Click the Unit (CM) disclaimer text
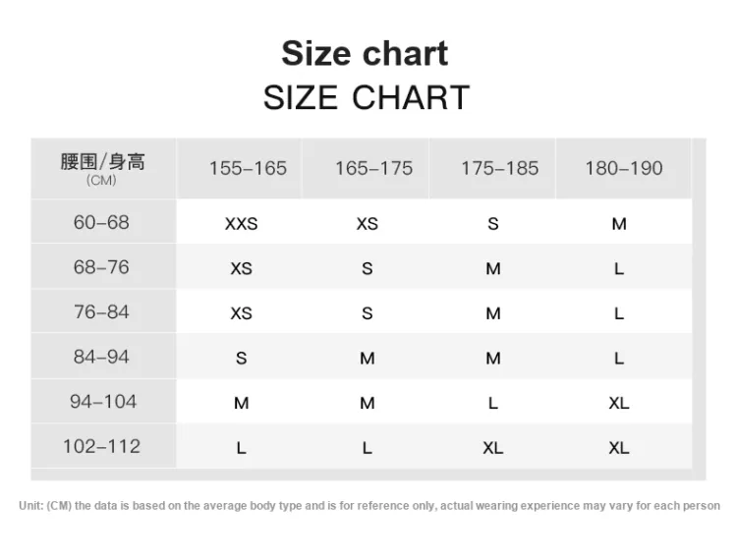This screenshot has width=737, height=560. (x=369, y=506)
